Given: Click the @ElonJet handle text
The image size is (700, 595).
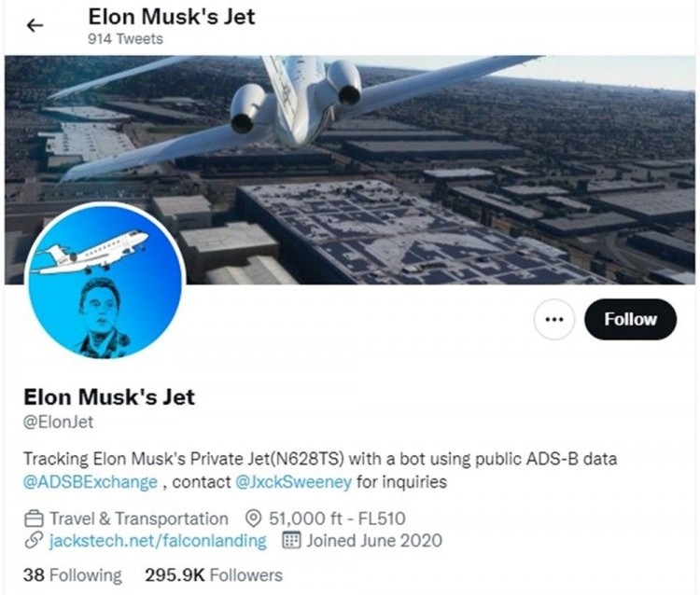Looking at the screenshot, I should point(58,422).
